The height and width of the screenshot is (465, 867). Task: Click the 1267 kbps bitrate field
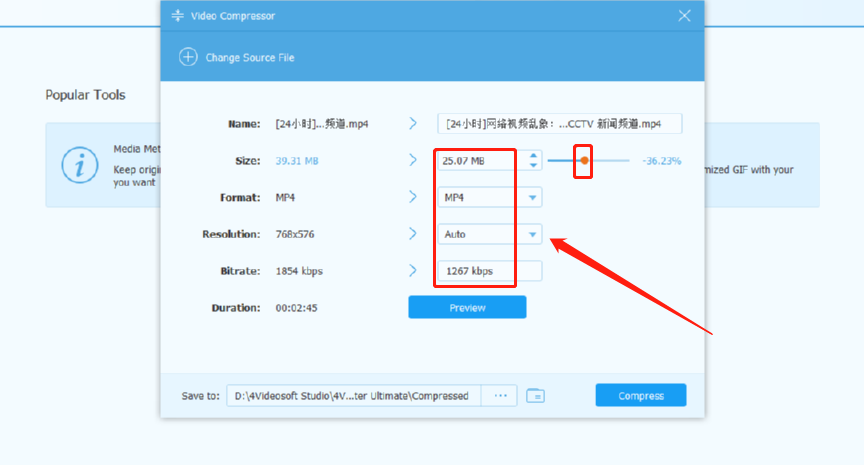489,271
